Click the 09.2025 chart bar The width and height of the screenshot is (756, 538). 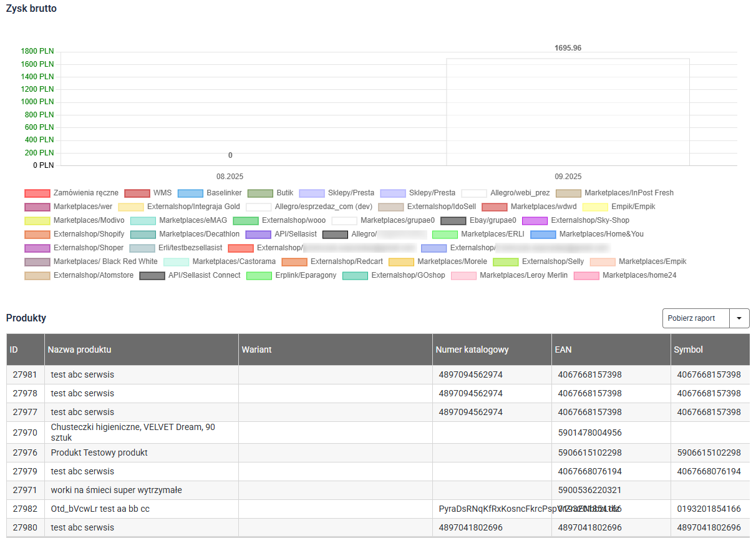point(568,112)
